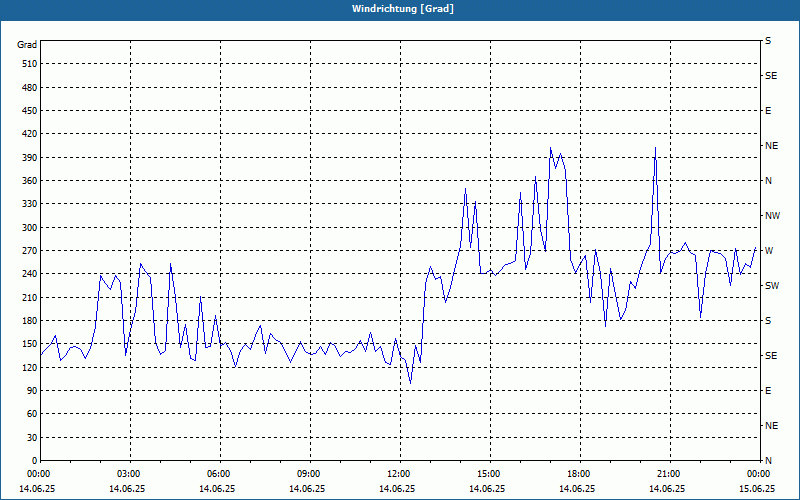This screenshot has width=800, height=500.
Task: Select the 0 y-axis value
Action: 34,461
